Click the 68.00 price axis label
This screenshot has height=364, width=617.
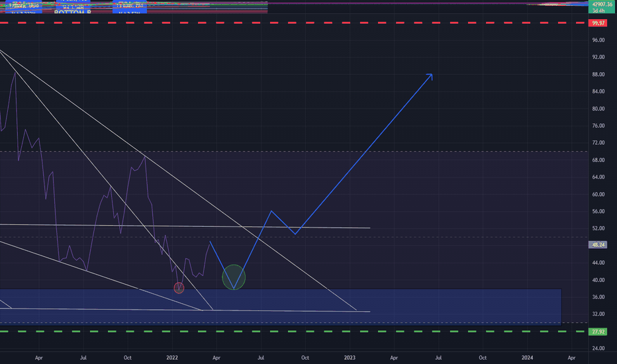click(598, 160)
